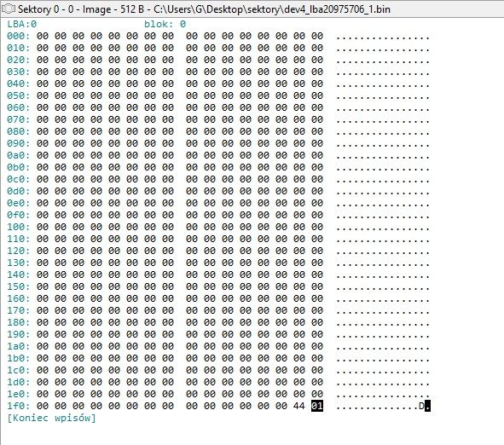The image size is (504, 445).
Task: Click first byte of row 0f0
Action: [42, 215]
